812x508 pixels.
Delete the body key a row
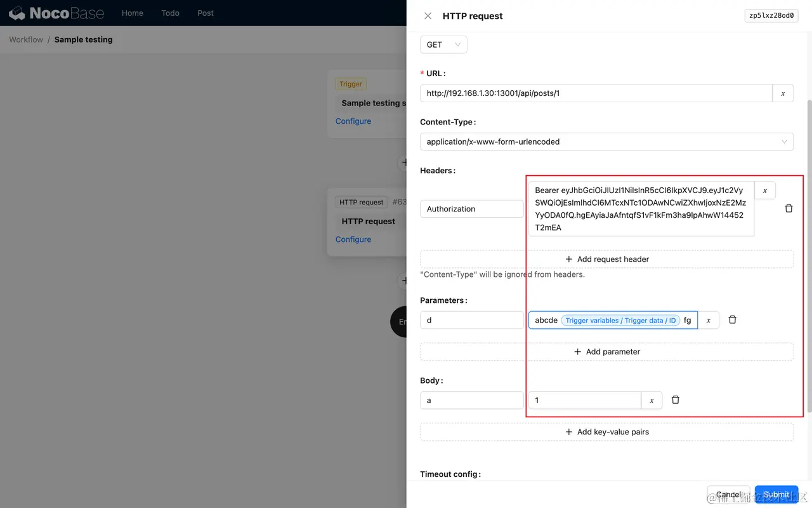676,400
